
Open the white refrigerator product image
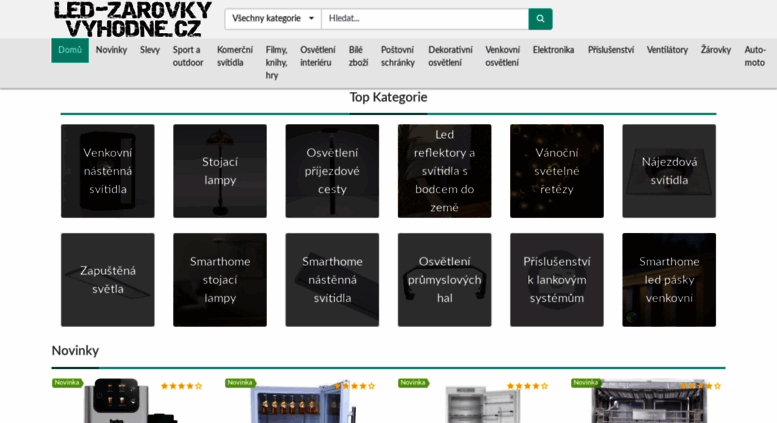(x=483, y=405)
